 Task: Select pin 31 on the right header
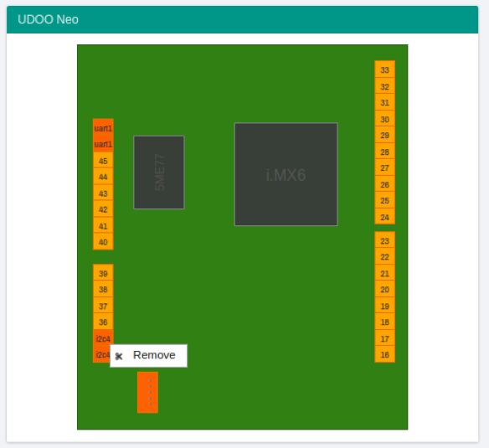[385, 103]
